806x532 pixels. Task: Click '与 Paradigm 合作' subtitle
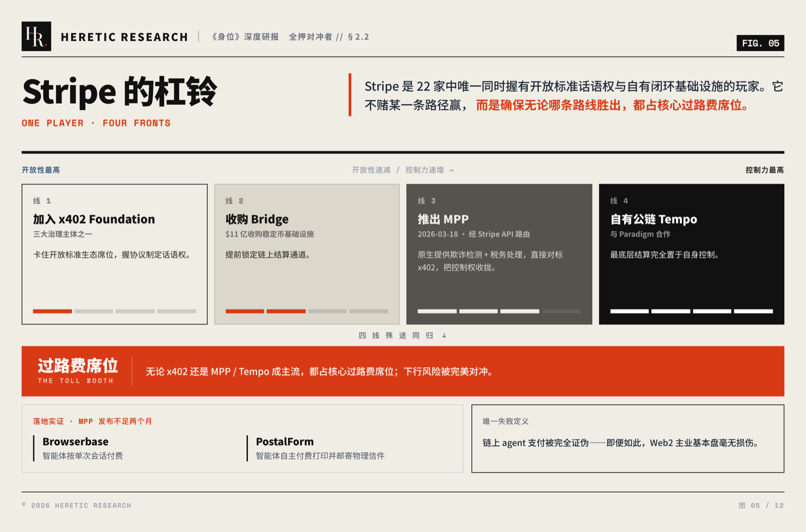click(640, 234)
